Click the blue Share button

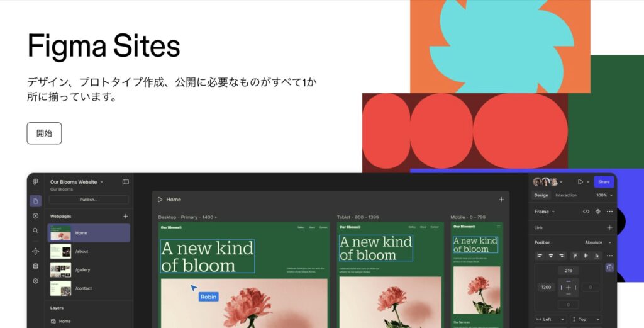(x=604, y=182)
